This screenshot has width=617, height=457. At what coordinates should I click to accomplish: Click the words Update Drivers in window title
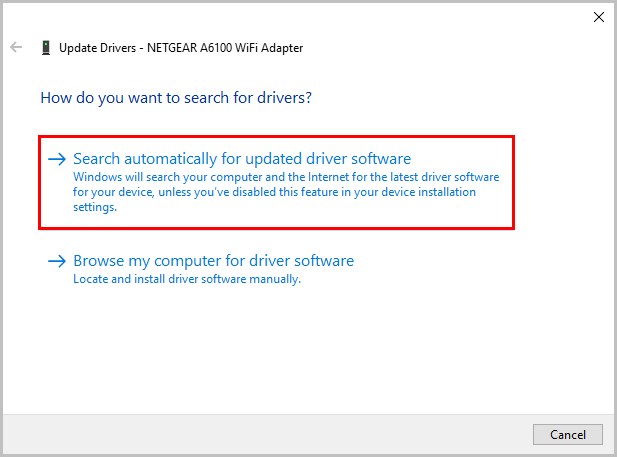pos(97,48)
